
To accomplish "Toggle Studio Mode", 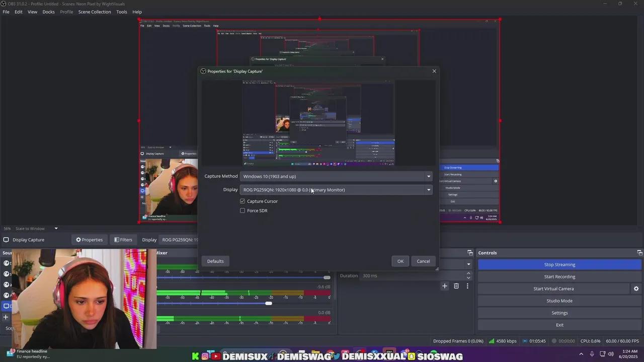I will (559, 301).
